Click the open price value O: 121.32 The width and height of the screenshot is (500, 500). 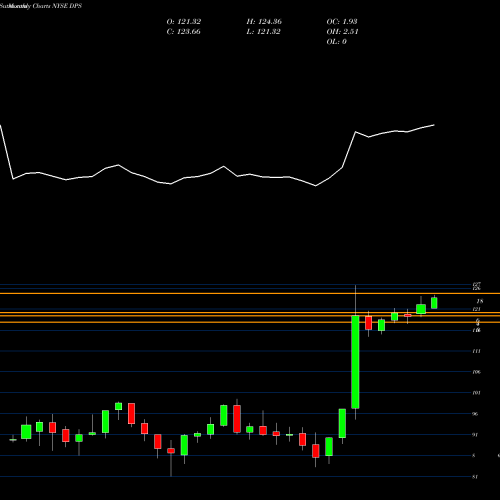coord(184,22)
